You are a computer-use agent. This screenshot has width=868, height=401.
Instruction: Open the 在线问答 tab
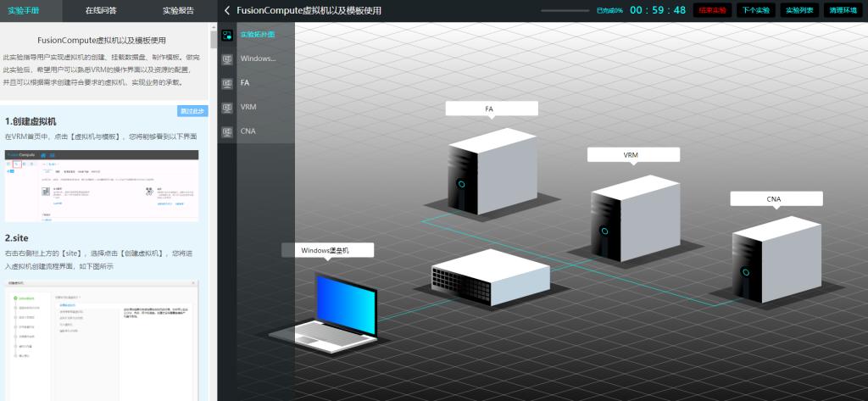[103, 10]
